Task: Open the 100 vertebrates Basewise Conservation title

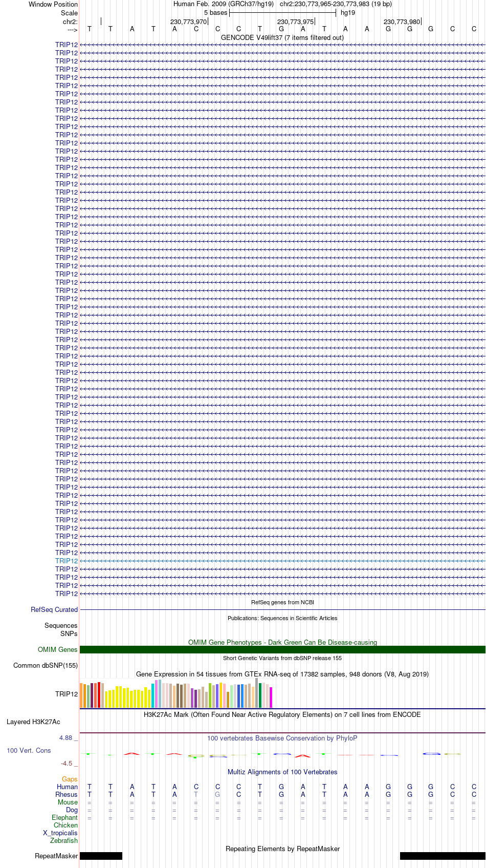Action: pos(282,738)
